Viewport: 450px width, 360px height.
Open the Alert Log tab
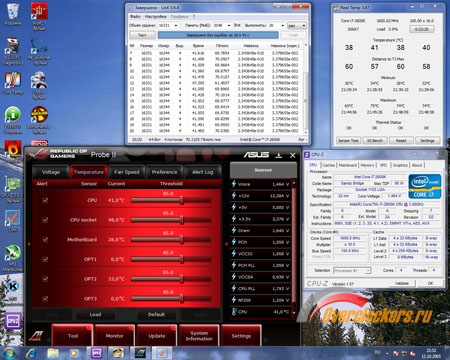pyautogui.click(x=202, y=172)
